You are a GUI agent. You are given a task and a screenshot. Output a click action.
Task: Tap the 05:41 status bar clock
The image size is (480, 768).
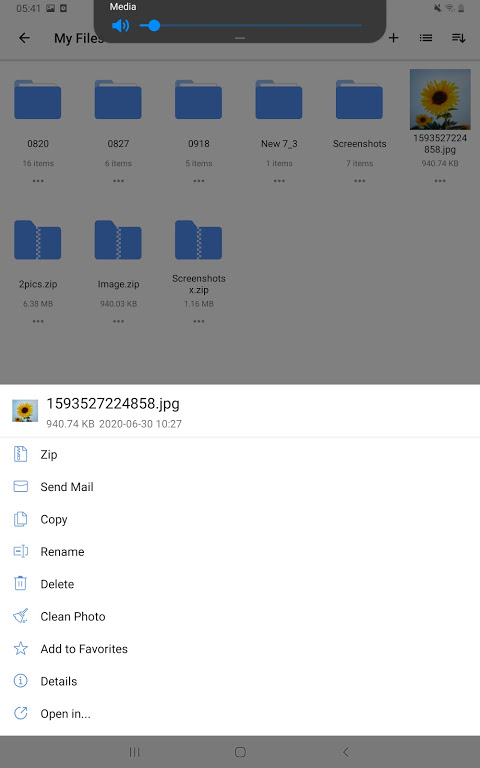[28, 8]
